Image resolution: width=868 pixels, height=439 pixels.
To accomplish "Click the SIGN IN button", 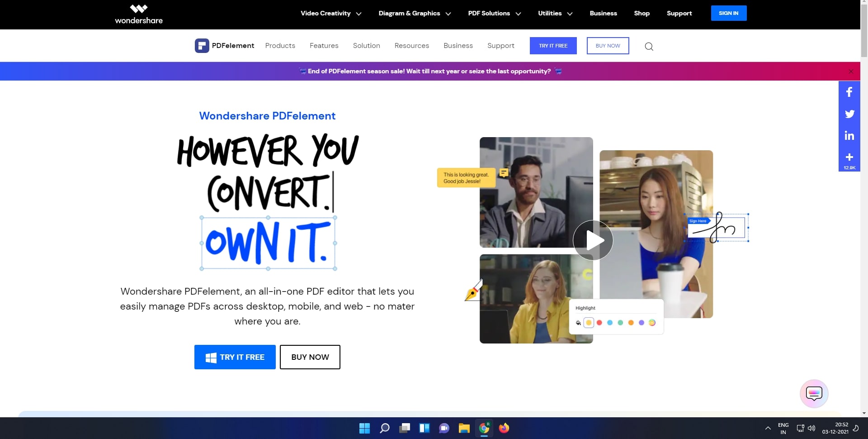I will click(728, 13).
